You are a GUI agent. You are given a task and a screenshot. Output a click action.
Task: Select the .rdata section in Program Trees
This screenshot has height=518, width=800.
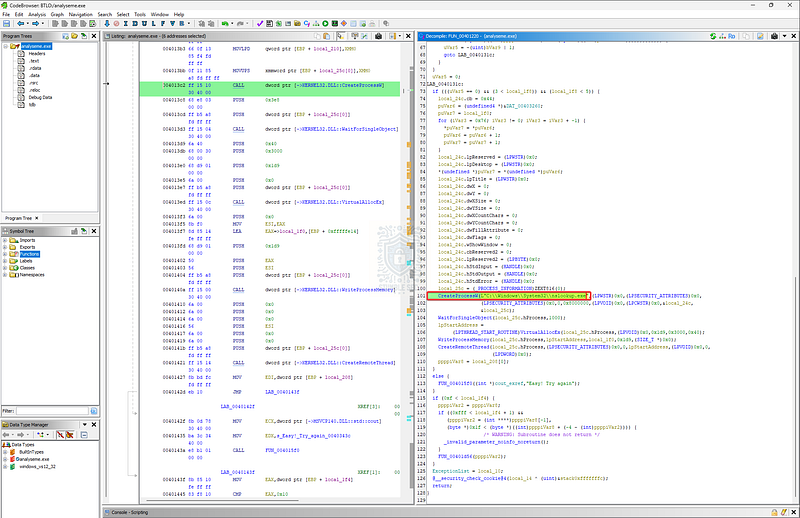click(35, 68)
